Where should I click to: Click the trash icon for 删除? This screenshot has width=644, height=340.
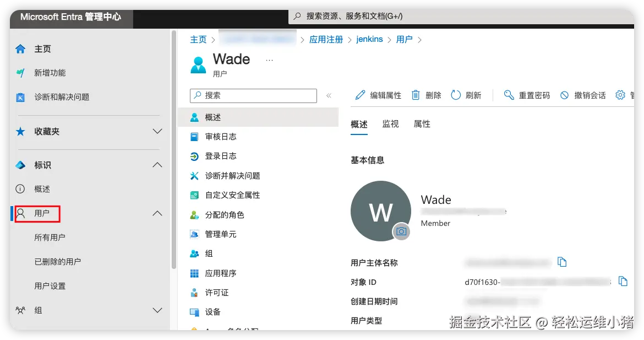[416, 95]
